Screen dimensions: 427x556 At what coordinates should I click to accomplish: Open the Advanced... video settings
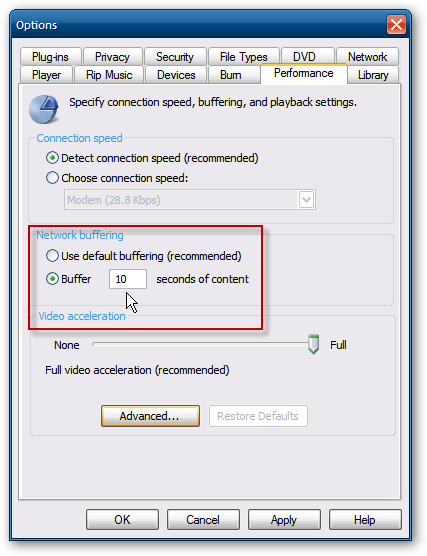pyautogui.click(x=150, y=416)
